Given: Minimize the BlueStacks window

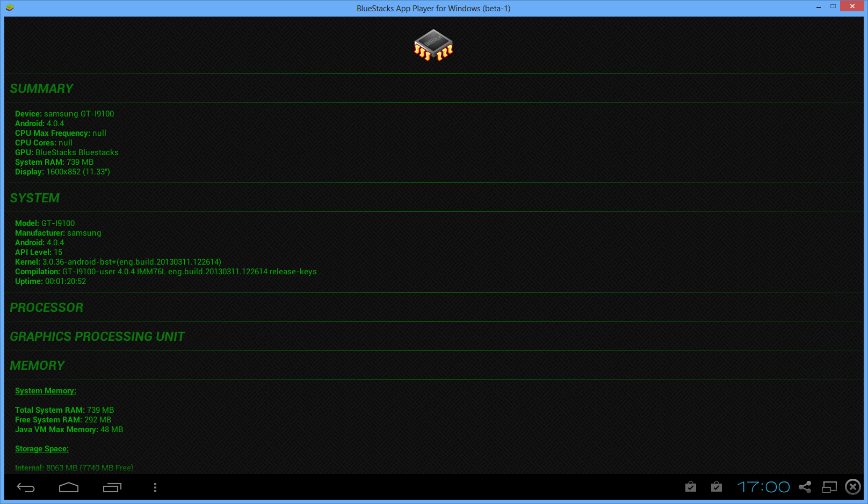Looking at the screenshot, I should point(818,6).
